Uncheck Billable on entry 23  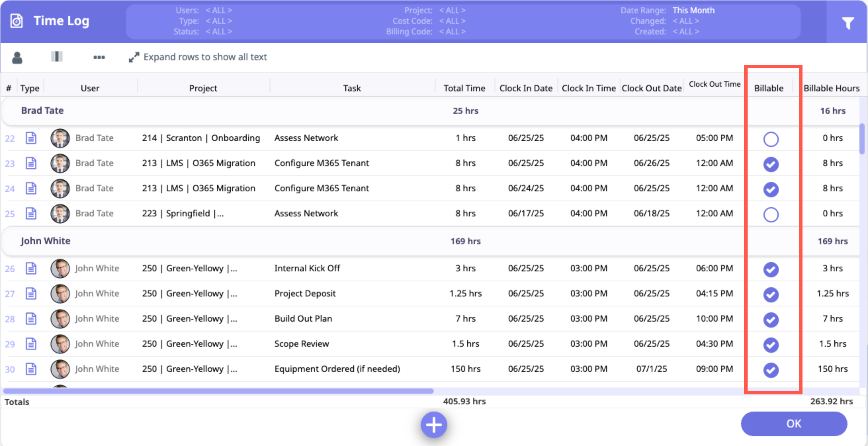(771, 164)
